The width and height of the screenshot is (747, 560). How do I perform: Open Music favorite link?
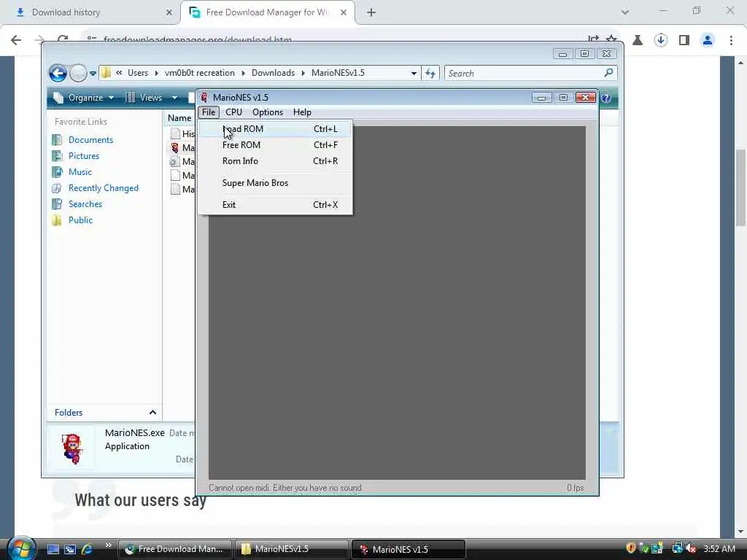[80, 172]
